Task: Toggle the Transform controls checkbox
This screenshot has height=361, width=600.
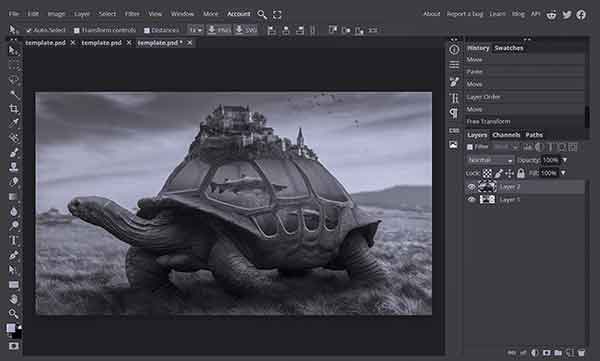Action: (x=77, y=30)
